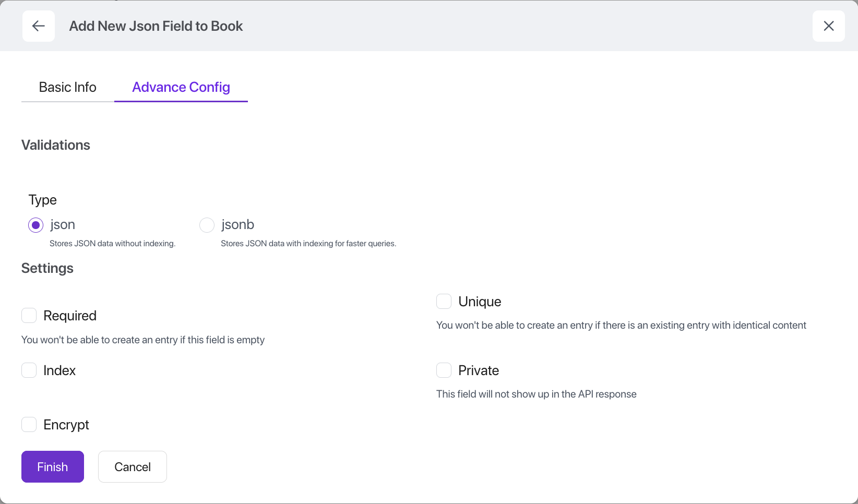This screenshot has height=504, width=858.
Task: Click the 'Stores JSON data without indexing' text
Action: point(112,244)
